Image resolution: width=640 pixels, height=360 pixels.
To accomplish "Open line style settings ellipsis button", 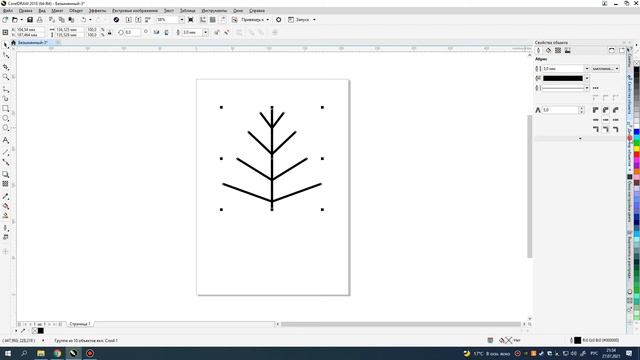I will (x=596, y=88).
